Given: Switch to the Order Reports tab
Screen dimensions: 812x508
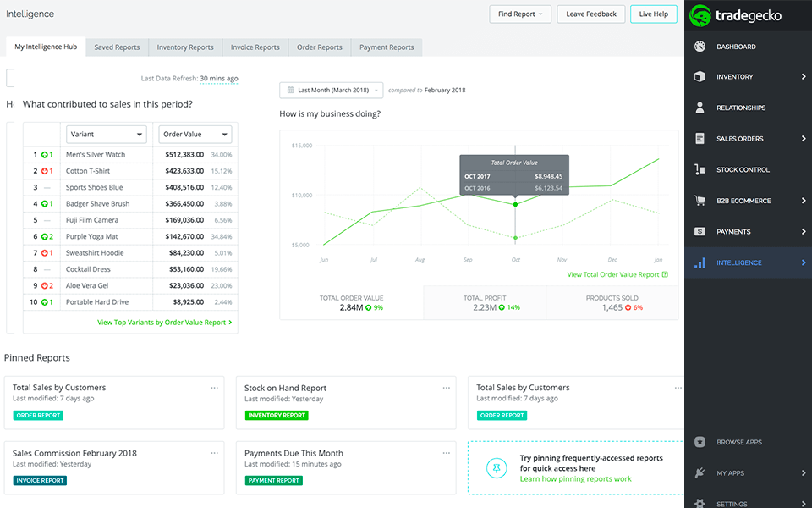Looking at the screenshot, I should (x=319, y=47).
